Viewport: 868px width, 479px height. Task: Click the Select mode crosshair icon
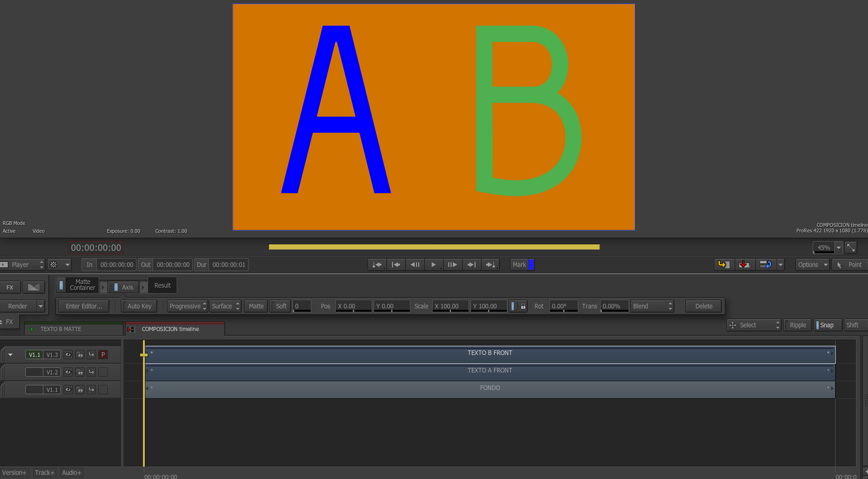coord(732,325)
